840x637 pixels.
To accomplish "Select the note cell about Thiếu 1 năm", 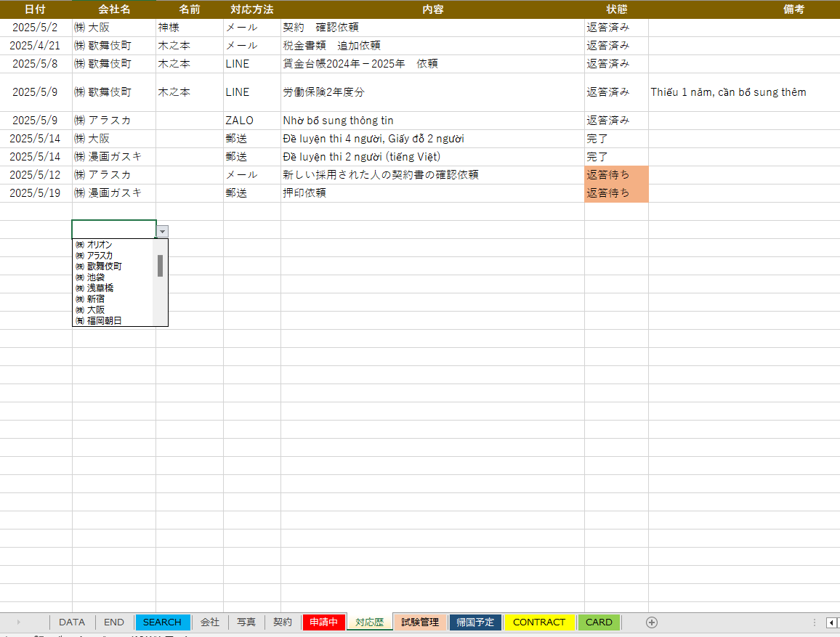I will (728, 92).
